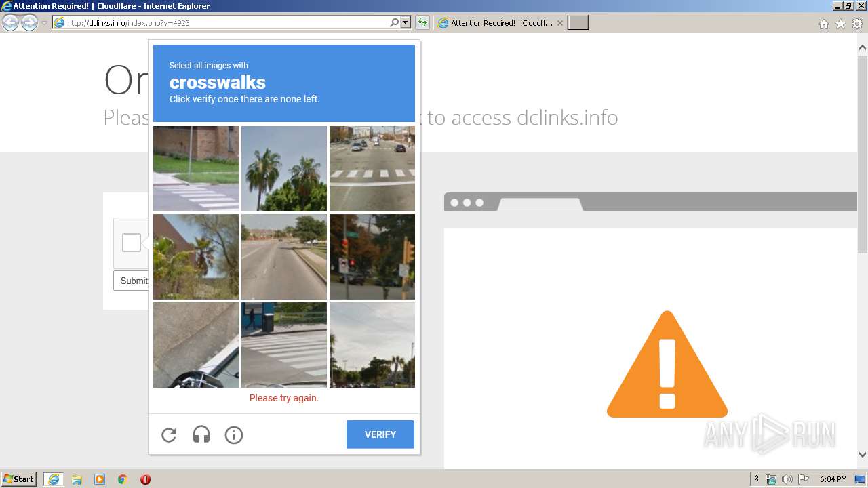Click the orange warning triangle image
The image size is (868, 488).
click(x=667, y=364)
